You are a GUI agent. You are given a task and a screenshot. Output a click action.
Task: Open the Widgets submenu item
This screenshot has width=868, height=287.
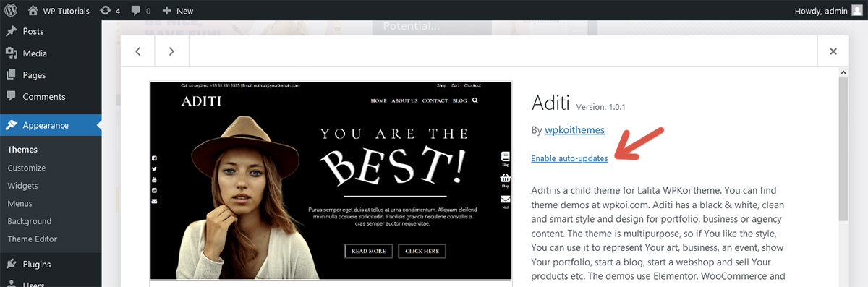point(23,186)
